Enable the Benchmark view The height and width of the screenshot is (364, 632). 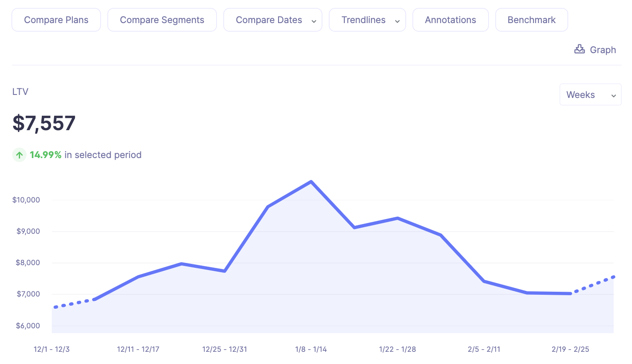click(531, 20)
